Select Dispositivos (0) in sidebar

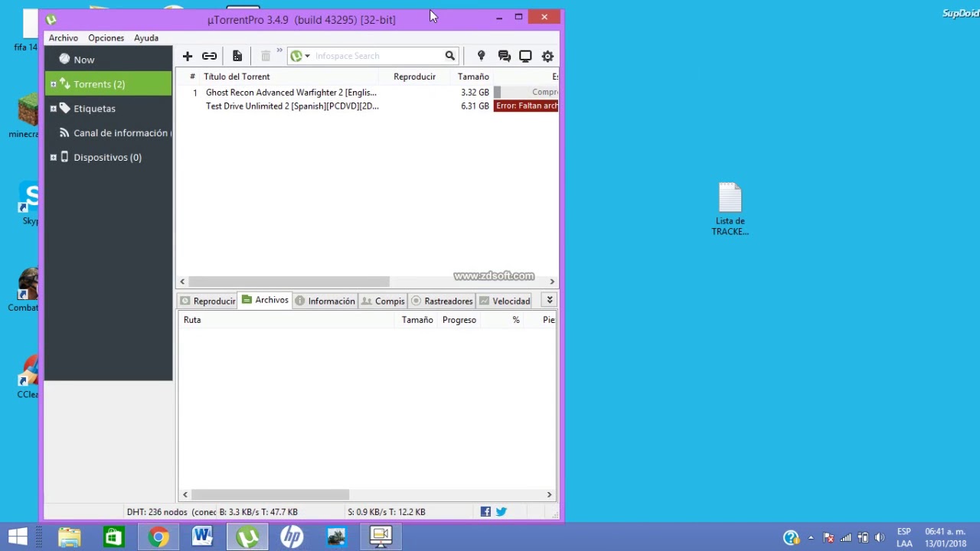coord(107,158)
